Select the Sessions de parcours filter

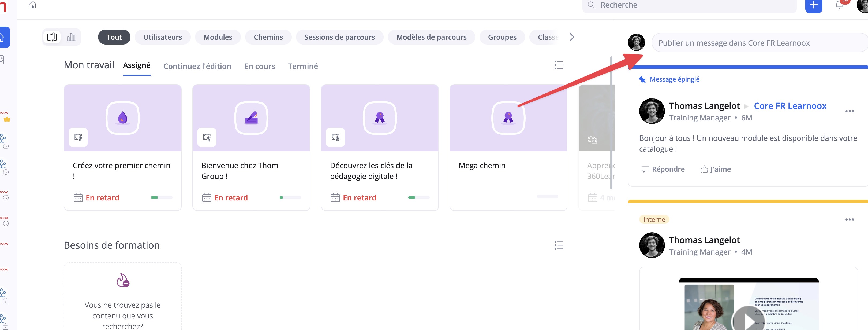[340, 37]
